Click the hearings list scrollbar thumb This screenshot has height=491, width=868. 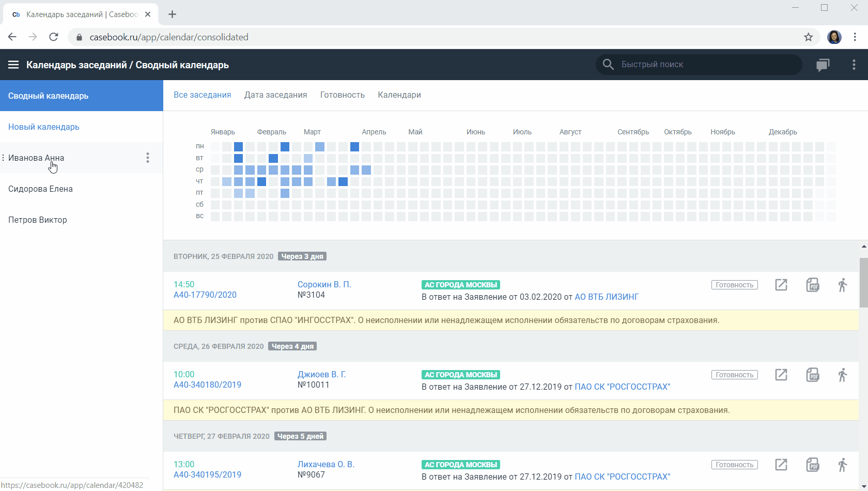[863, 282]
